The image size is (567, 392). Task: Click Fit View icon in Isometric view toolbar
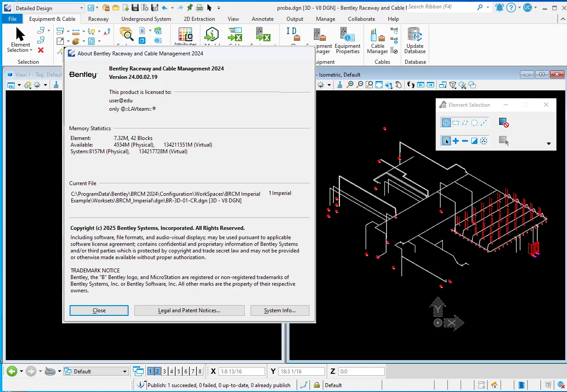[379, 85]
